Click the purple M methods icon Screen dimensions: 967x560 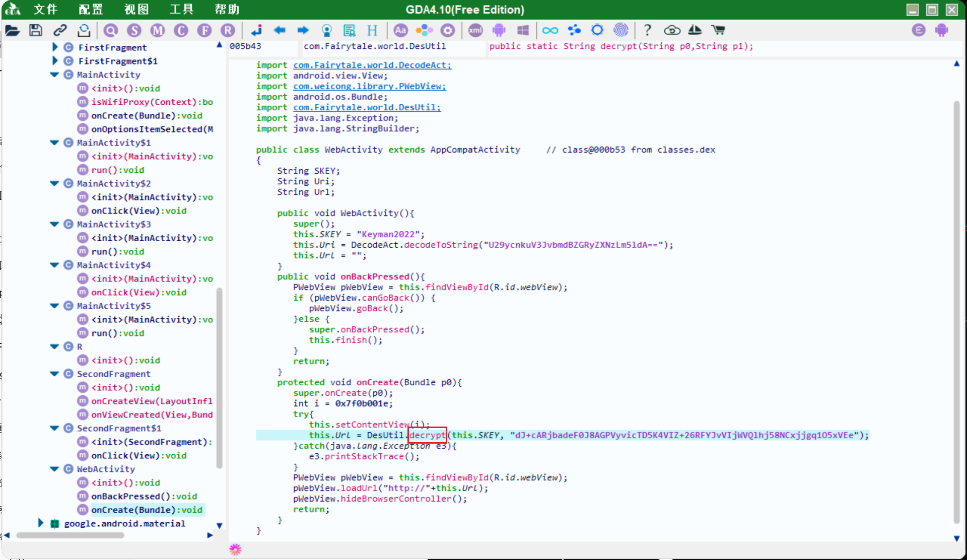click(158, 31)
